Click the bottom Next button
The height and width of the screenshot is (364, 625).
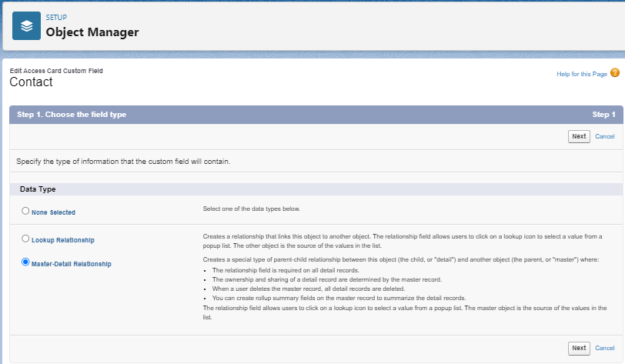pos(579,348)
